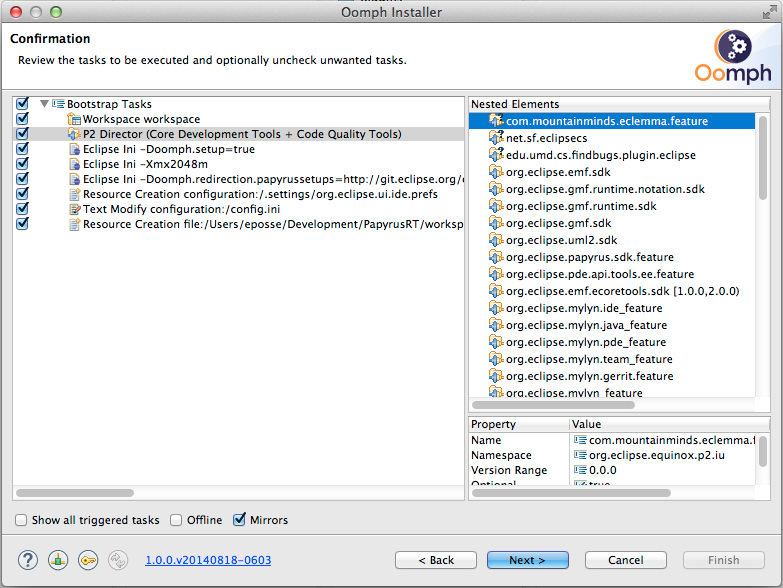This screenshot has height=588, width=783.
Task: Click the Nested Elements vertical scrollbar
Action: (763, 158)
